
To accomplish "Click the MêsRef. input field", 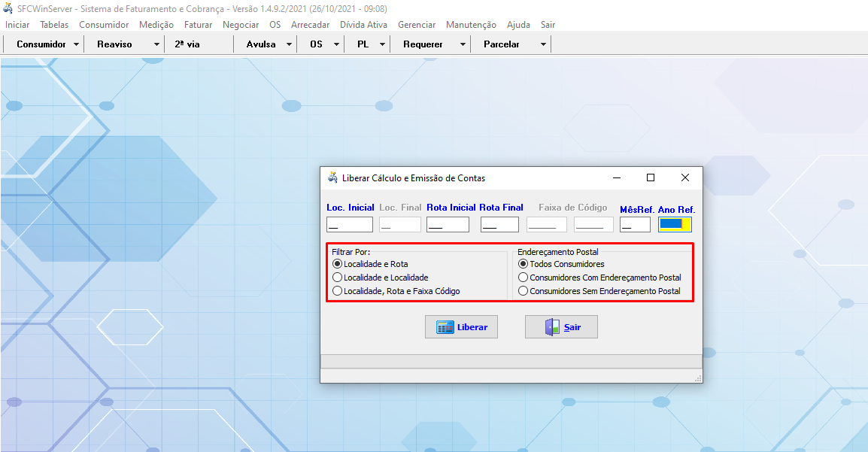I will 635,224.
